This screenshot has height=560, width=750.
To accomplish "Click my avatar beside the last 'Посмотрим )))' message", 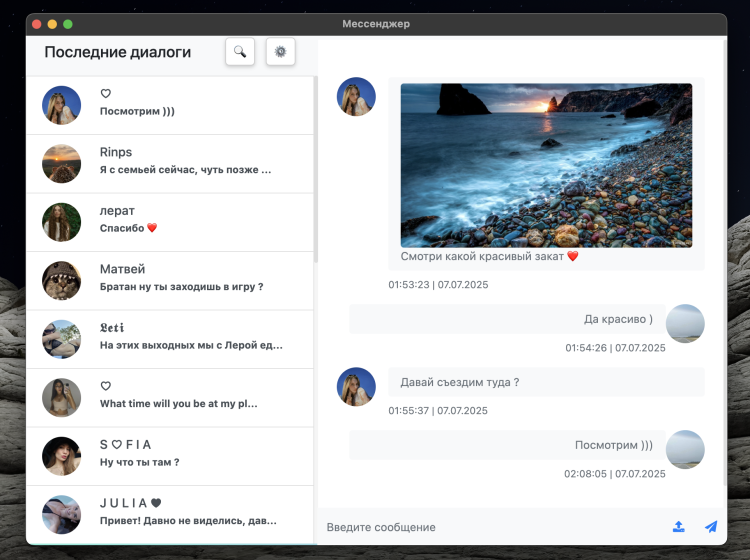I will [685, 450].
